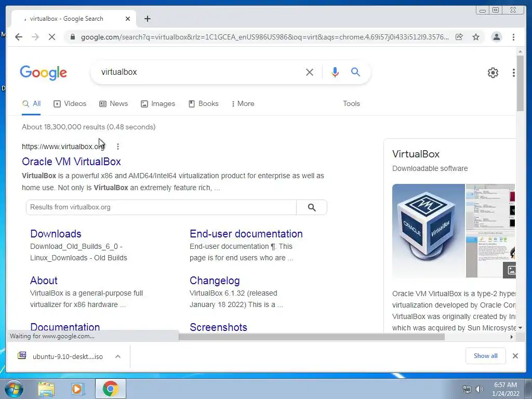Stop loading the page
The width and height of the screenshot is (532, 399).
52,37
